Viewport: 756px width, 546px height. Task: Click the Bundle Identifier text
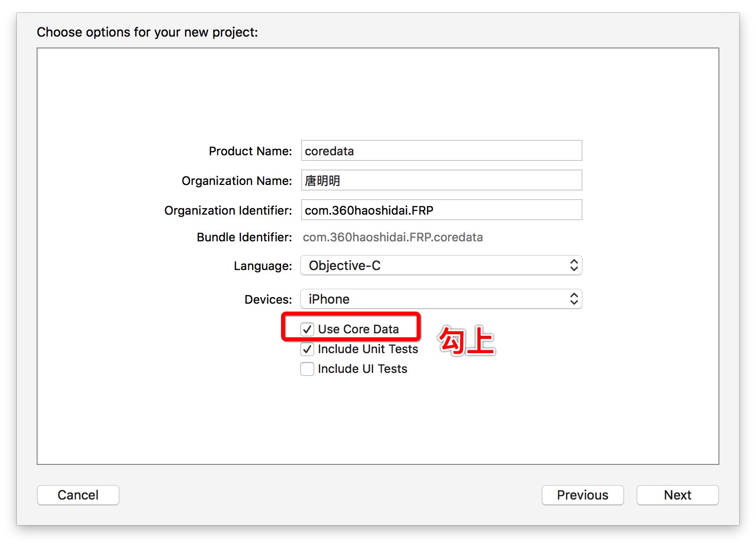coord(392,237)
